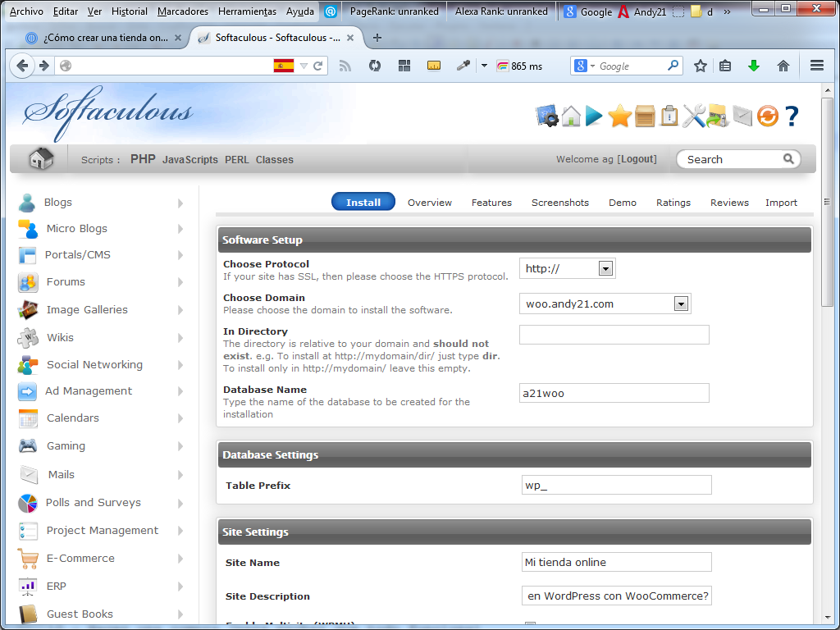The width and height of the screenshot is (840, 630).
Task: Open the PHP scripts link
Action: point(143,159)
